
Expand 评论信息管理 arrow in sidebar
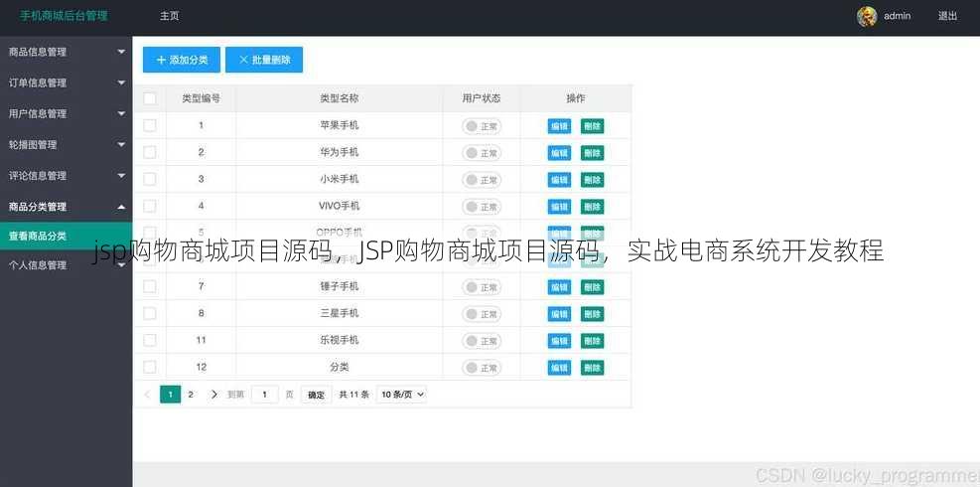(121, 176)
